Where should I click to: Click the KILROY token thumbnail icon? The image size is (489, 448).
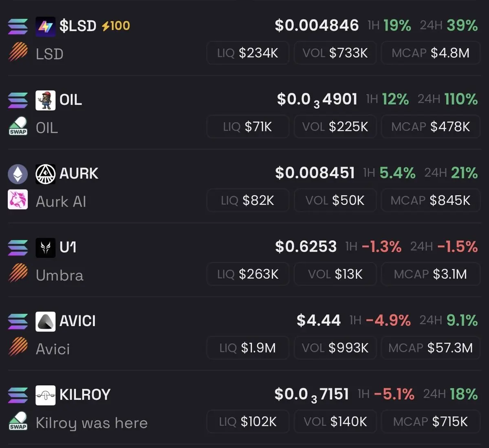pos(45,395)
